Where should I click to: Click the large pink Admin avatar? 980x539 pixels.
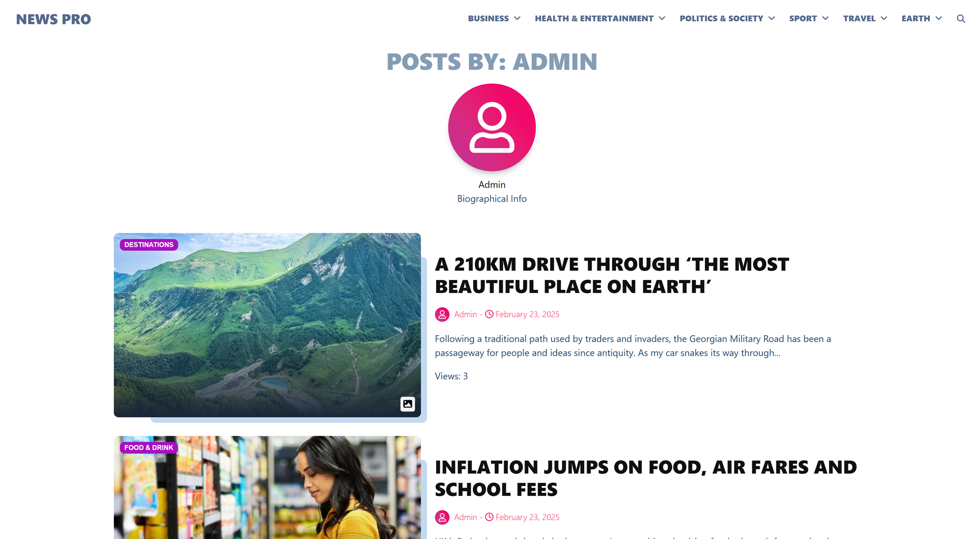point(492,128)
